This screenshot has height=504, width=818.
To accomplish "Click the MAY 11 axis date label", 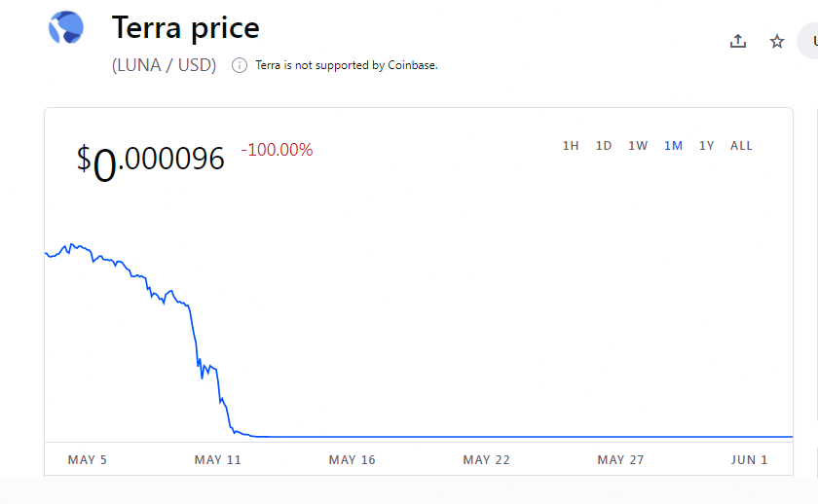I will [x=217, y=460].
